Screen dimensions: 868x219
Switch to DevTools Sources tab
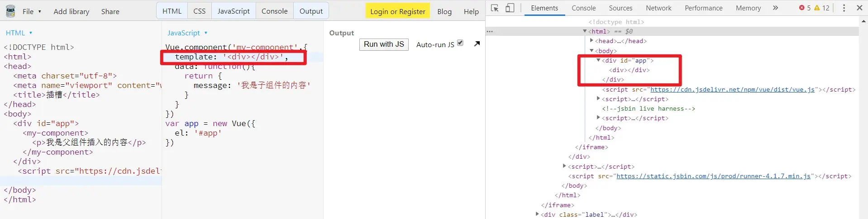621,8
